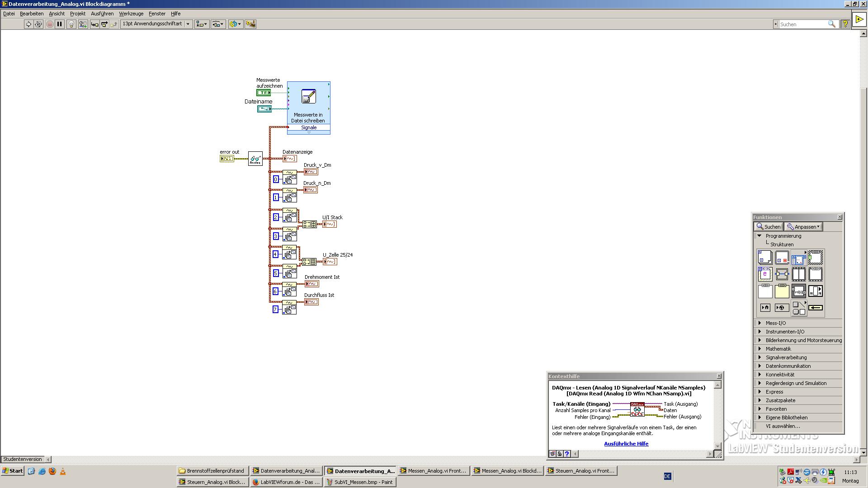Expand the Mathematik palette category
This screenshot has height=488, width=868.
(760, 349)
